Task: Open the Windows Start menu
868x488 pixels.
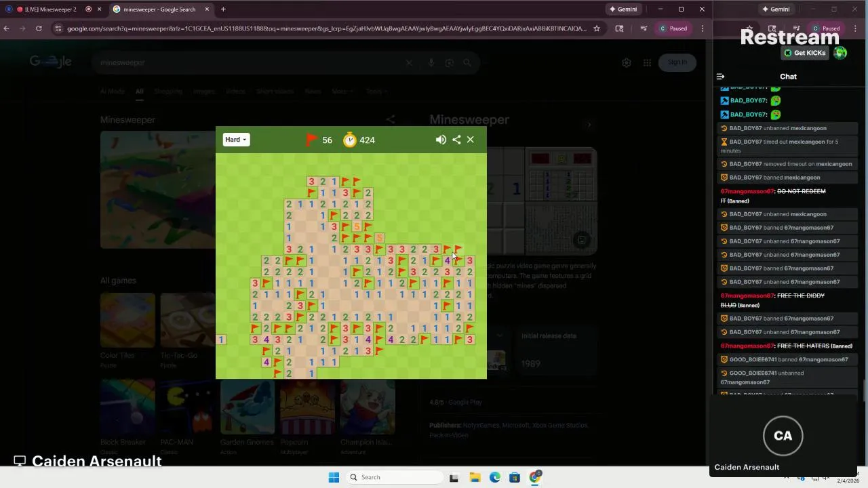Action: pos(334,477)
